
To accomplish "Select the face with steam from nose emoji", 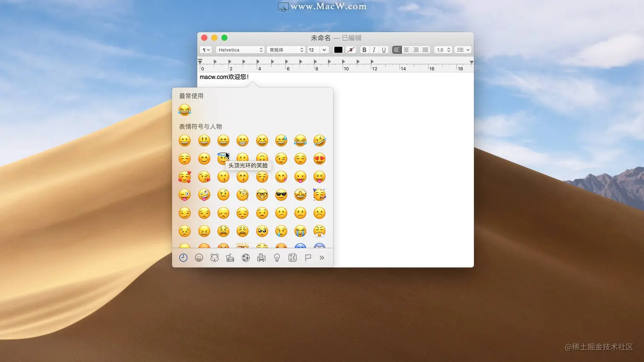I will (319, 231).
